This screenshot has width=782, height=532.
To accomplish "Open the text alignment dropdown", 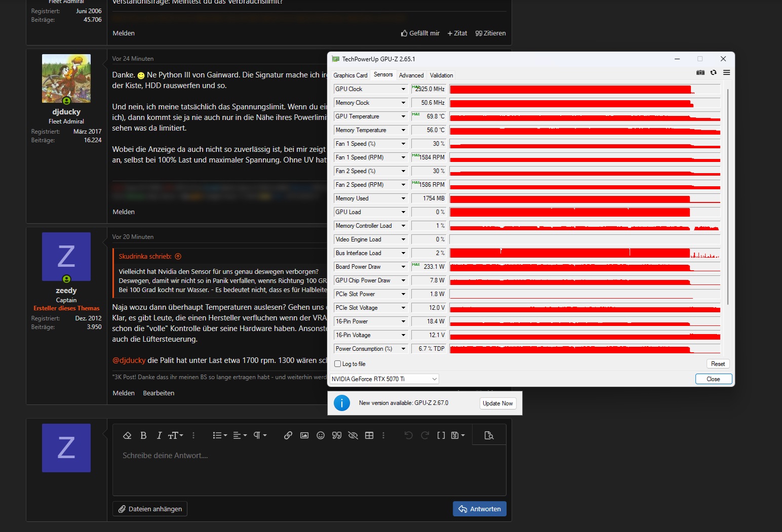I will [x=240, y=435].
